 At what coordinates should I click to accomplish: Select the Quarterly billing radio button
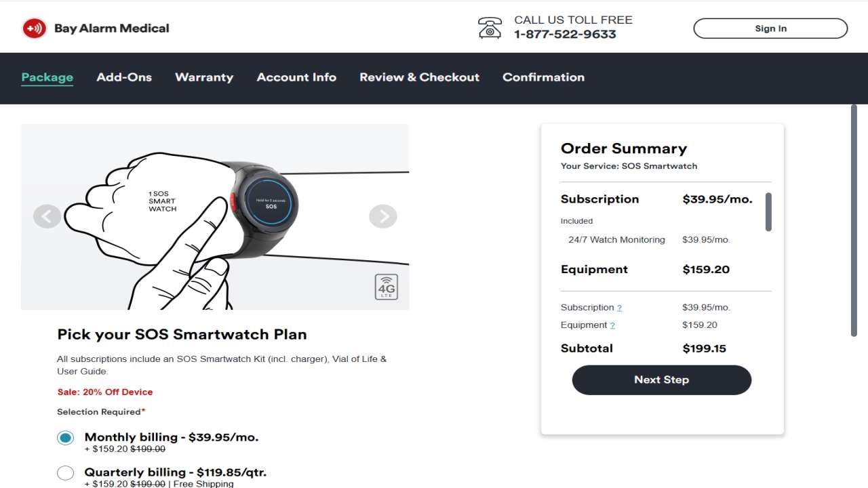pyautogui.click(x=66, y=473)
